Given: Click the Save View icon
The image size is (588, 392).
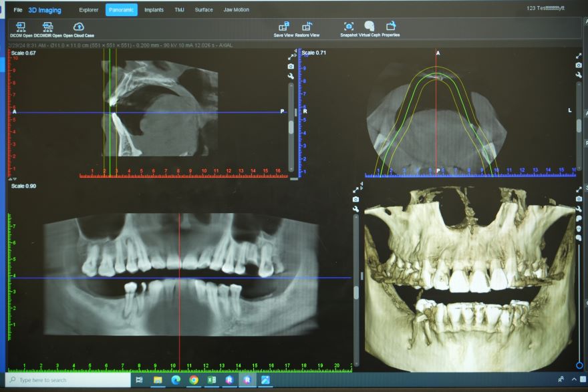Looking at the screenshot, I should pyautogui.click(x=284, y=27).
